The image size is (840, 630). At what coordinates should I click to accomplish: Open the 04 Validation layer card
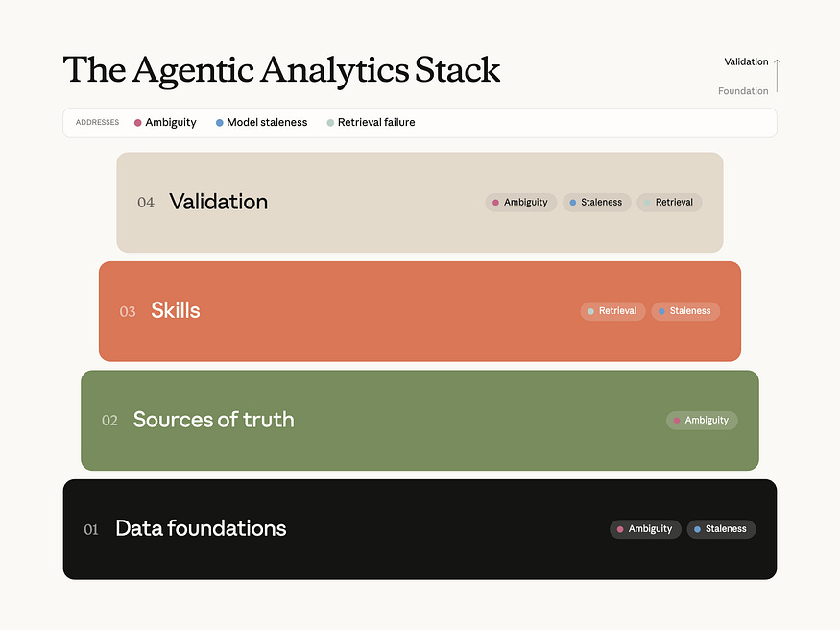coord(420,203)
